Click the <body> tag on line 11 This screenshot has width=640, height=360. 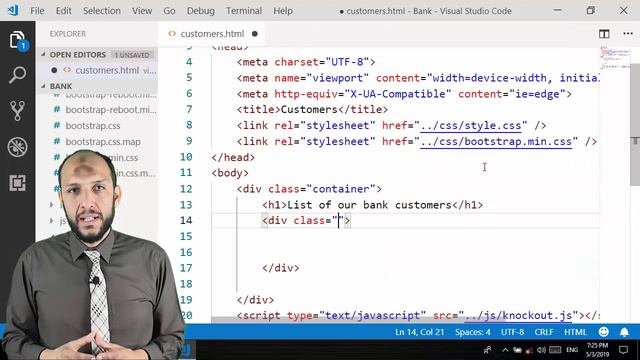click(x=230, y=173)
